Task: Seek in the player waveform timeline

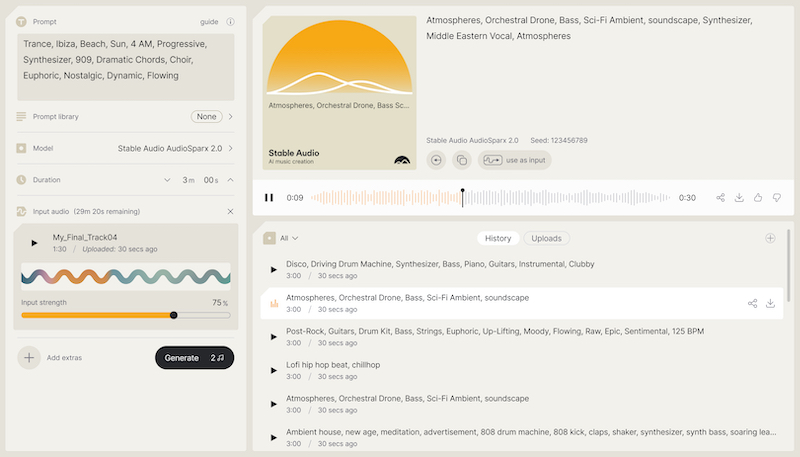Action: click(x=491, y=197)
